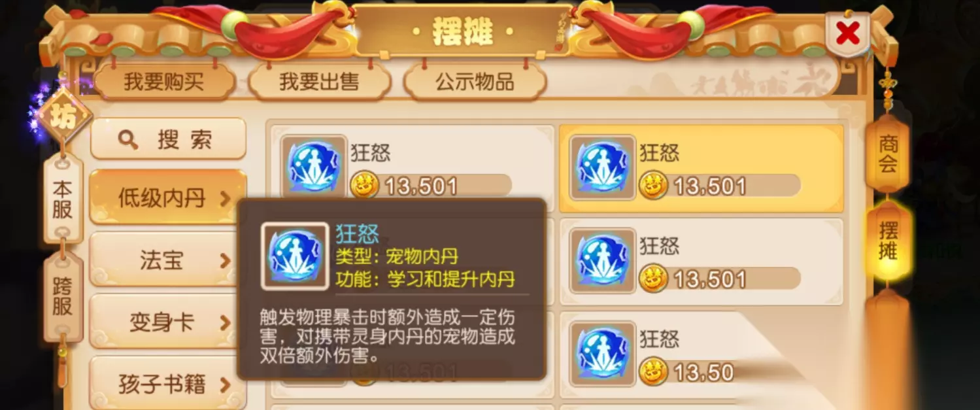Click the 狂怒 icon in the middle-right listing

[603, 260]
